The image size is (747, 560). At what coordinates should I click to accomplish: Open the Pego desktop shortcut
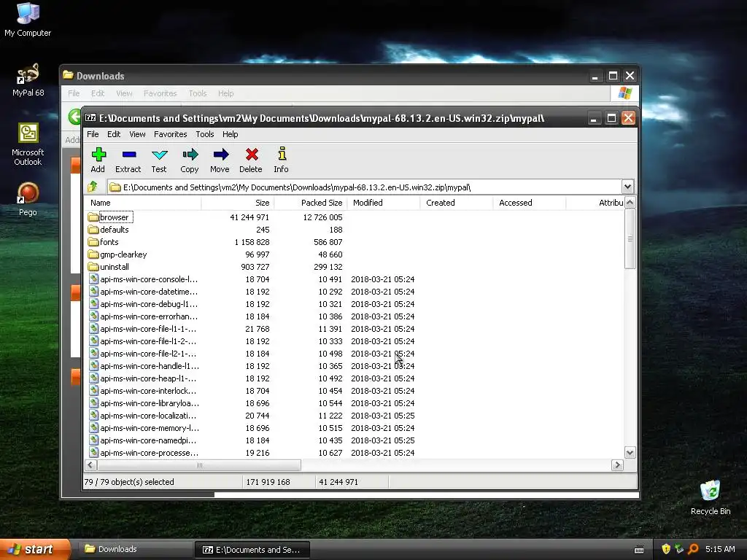[x=28, y=199]
